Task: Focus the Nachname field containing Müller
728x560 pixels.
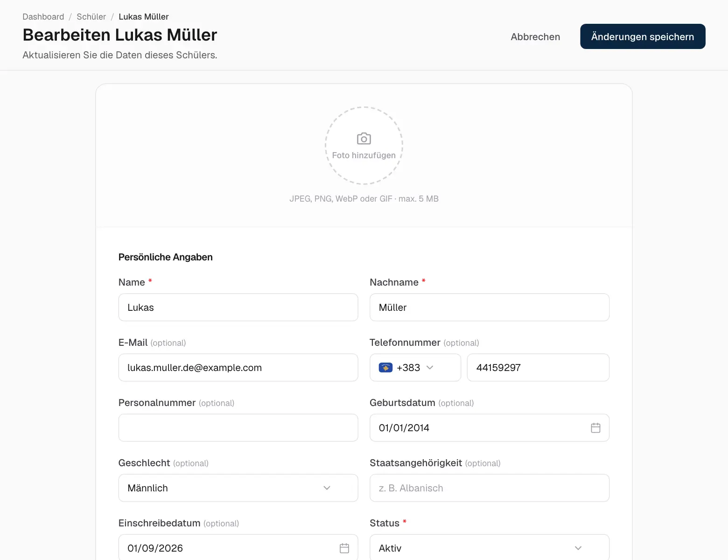Action: (x=490, y=308)
